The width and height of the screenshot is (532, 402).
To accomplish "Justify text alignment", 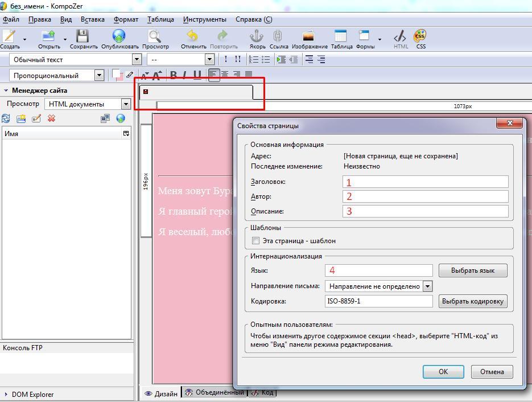I will point(249,74).
